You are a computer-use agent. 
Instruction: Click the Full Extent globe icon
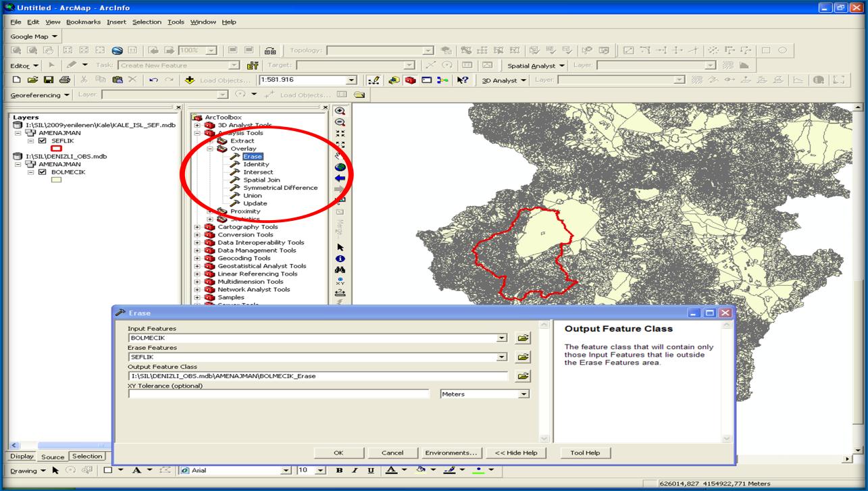click(x=340, y=167)
